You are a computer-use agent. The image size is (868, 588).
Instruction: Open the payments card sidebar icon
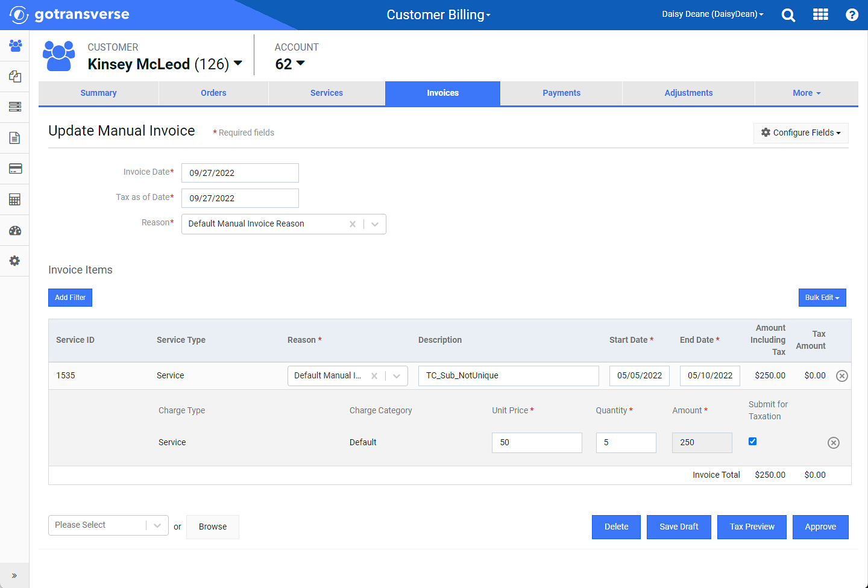tap(15, 169)
